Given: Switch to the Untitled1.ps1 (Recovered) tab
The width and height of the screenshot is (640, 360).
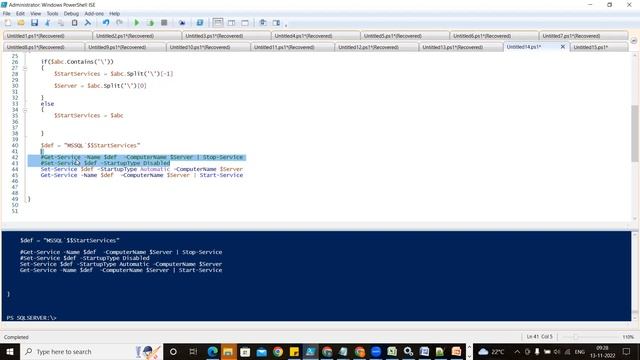Looking at the screenshot, I should 47,36.
